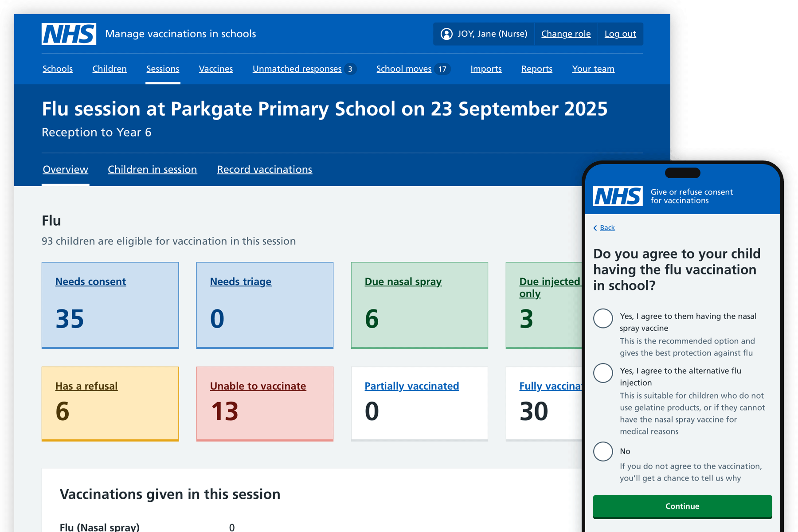798x532 pixels.
Task: Select the nasal spray vaccine consent option
Action: [x=603, y=318]
